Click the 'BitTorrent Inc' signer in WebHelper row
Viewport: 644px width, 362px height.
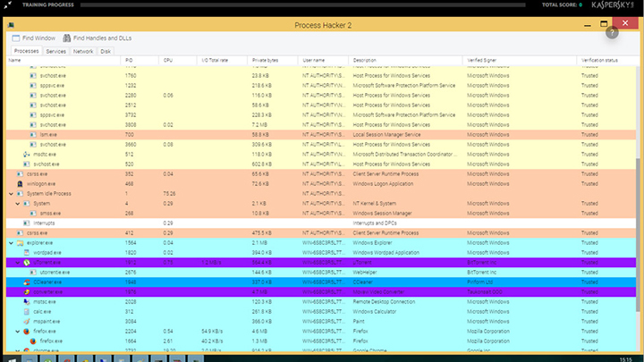click(x=481, y=272)
